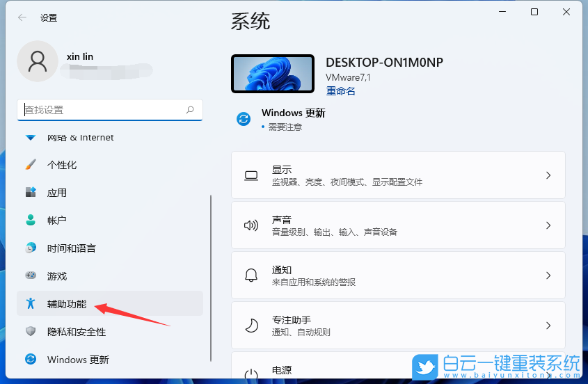Minimize the Settings window
Screen dimensions: 588x384
(502, 12)
